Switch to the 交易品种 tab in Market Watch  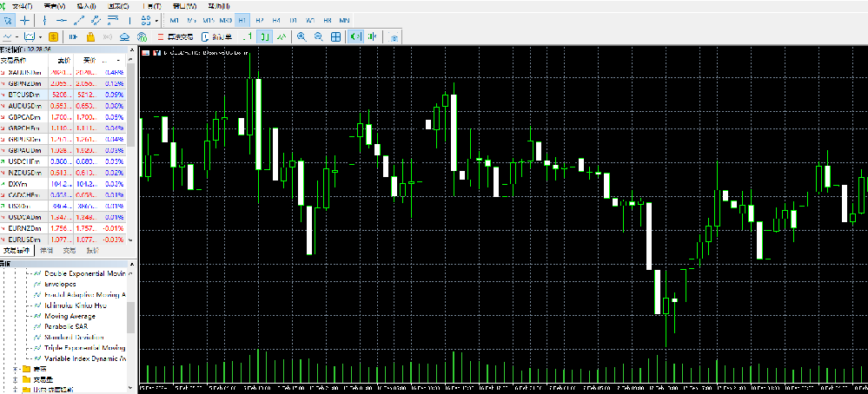click(17, 251)
